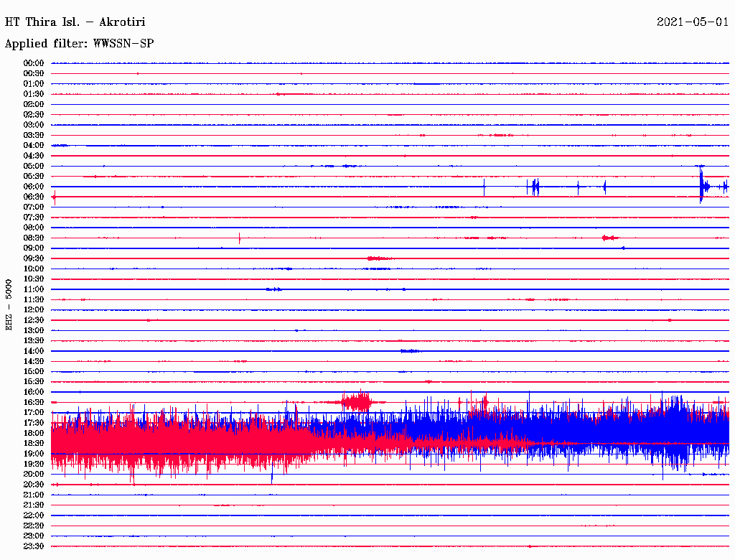
Task: Select the Applied filter: WWSSN-SP text
Action: (79, 44)
